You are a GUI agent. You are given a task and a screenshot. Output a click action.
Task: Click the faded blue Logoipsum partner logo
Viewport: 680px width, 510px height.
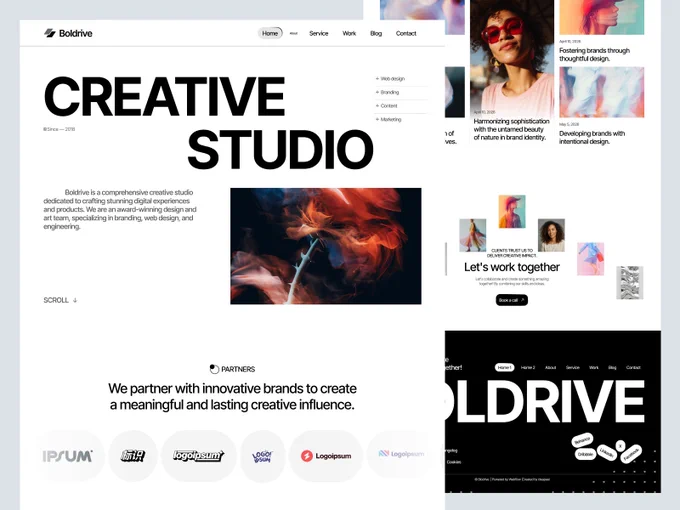[401, 454]
